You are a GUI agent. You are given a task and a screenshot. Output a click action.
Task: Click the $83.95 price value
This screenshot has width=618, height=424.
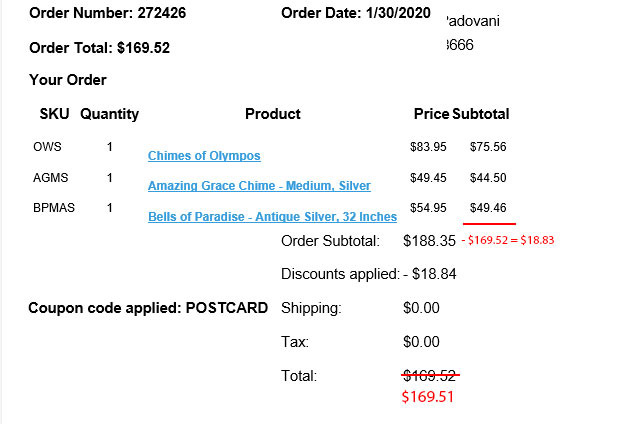coord(428,147)
